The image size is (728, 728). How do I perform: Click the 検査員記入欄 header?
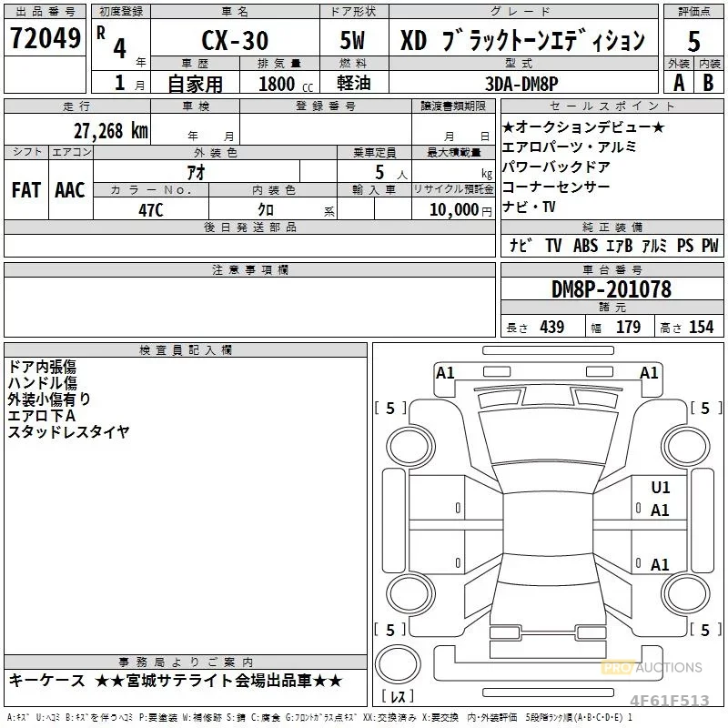[x=186, y=350]
